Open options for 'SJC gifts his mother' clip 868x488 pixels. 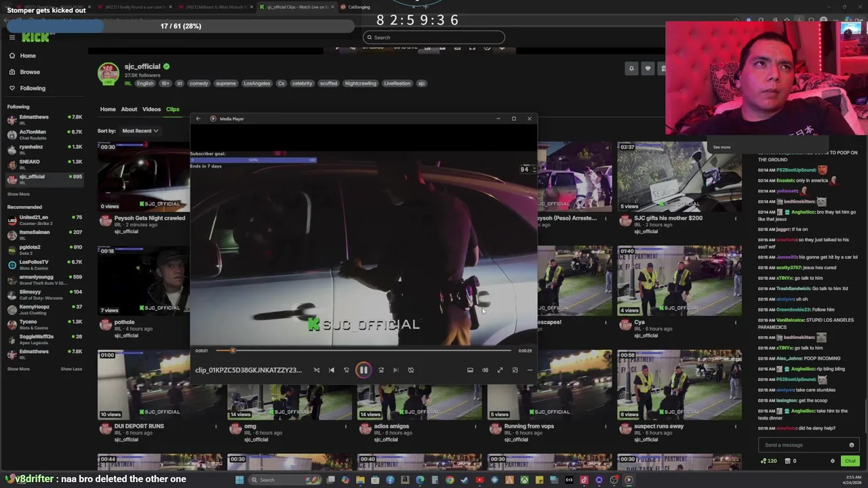point(736,218)
